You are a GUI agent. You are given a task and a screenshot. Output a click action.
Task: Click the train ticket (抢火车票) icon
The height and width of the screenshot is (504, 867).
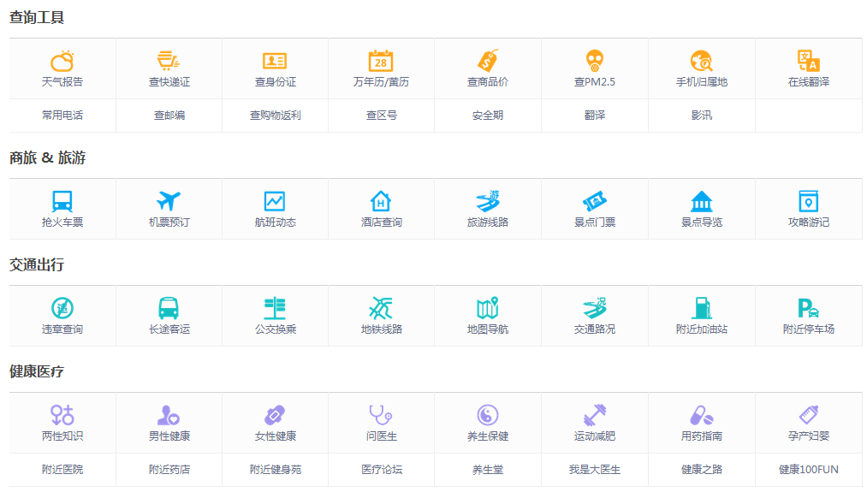point(62,201)
